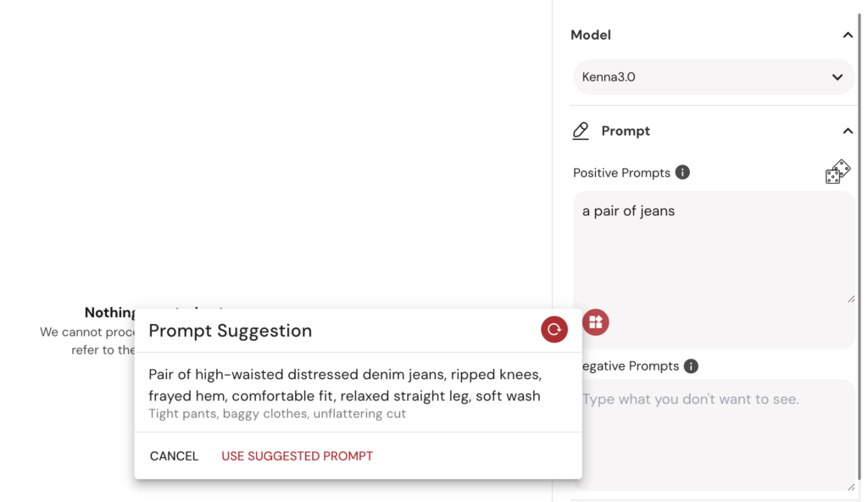Click the Model section heading
Screen dimensions: 868x502
point(591,35)
